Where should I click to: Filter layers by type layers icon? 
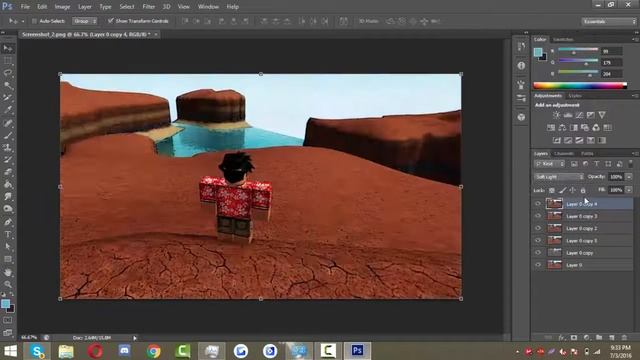click(597, 164)
